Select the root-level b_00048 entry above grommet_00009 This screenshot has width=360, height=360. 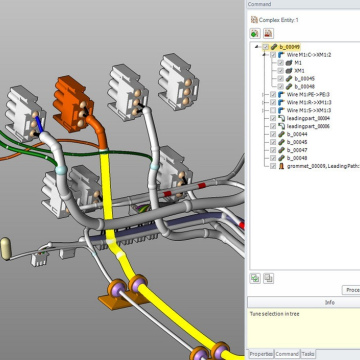(x=297, y=158)
